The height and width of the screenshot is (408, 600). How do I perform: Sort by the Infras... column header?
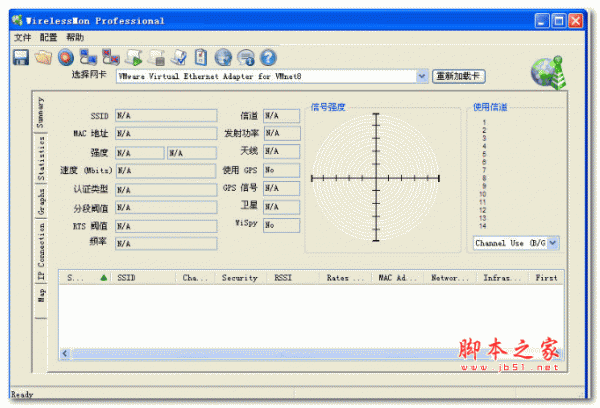click(x=502, y=278)
